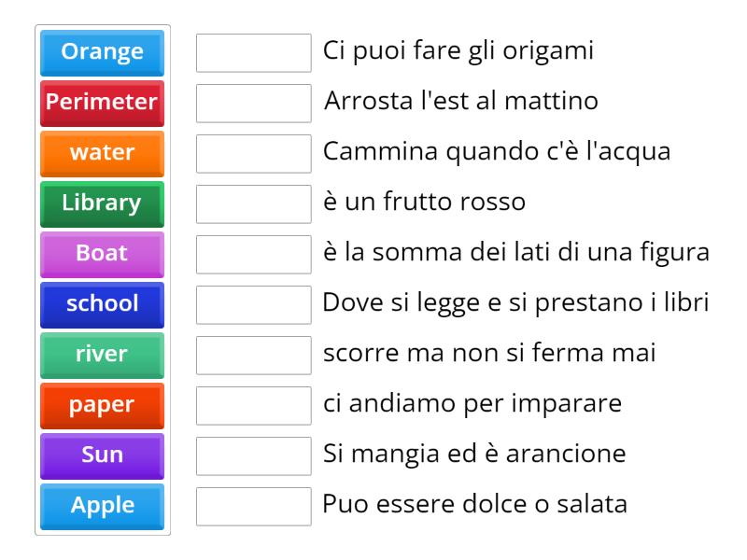This screenshot has width=747, height=560.
Task: Click box next to 'scorre ma non si ferma mai'
Action: [x=254, y=355]
